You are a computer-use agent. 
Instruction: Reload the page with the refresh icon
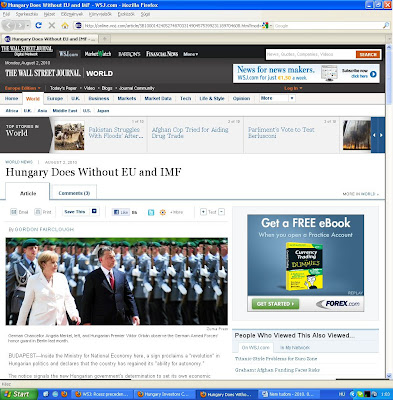coord(39,25)
